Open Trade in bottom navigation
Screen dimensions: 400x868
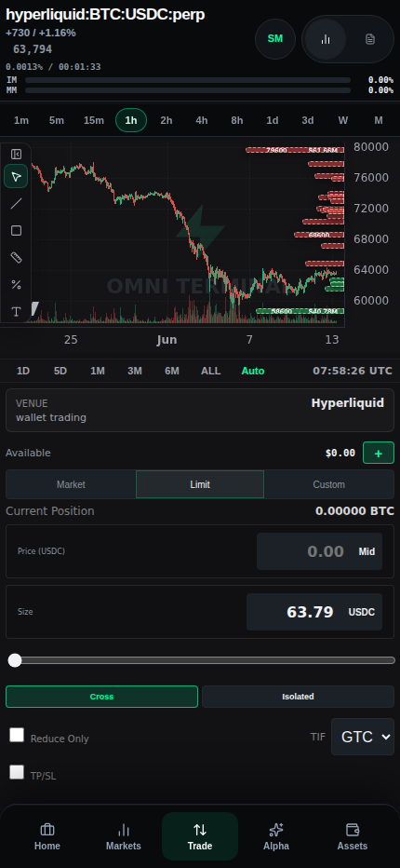[200, 836]
